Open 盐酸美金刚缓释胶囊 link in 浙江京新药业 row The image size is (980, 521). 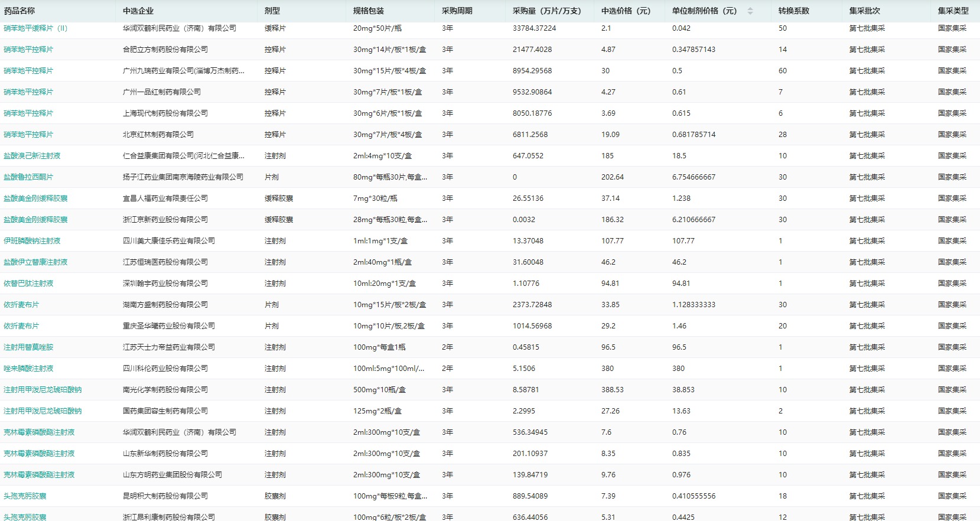35,220
